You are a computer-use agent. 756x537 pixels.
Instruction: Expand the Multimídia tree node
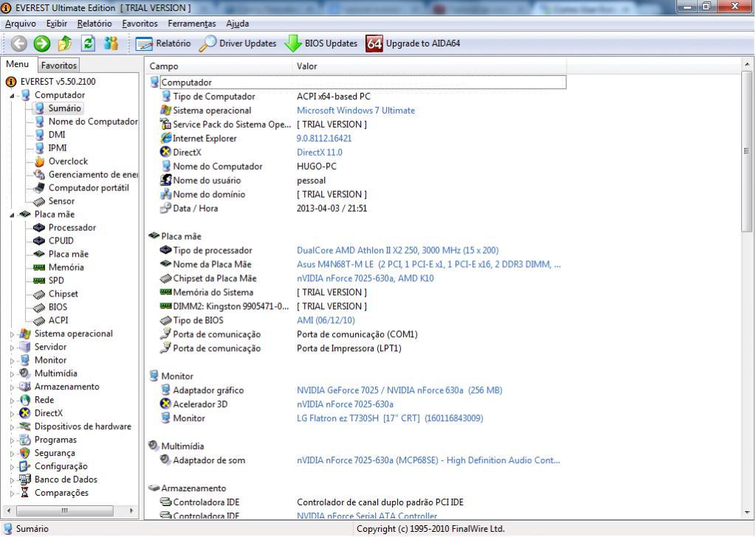12,374
